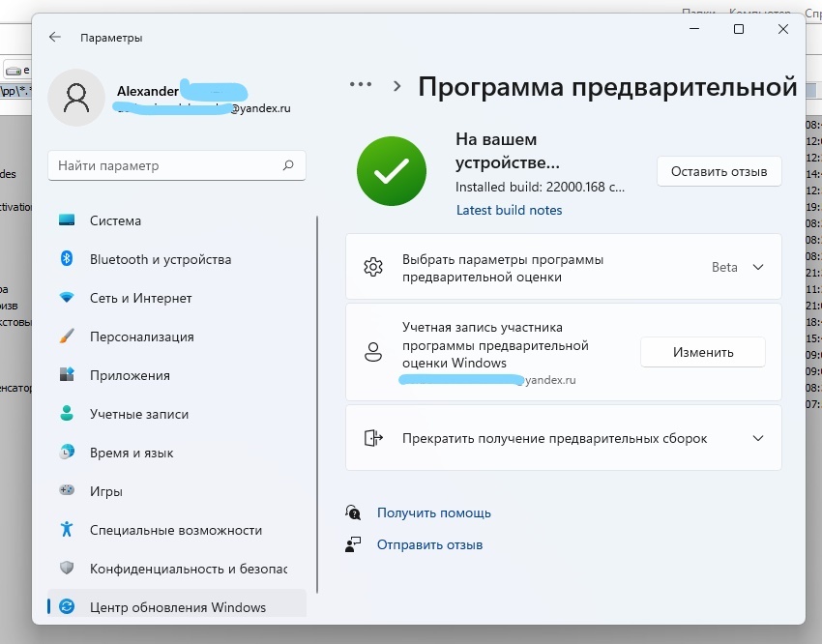Minimize the Параметры window
Screen dimensions: 822x644
694,29
